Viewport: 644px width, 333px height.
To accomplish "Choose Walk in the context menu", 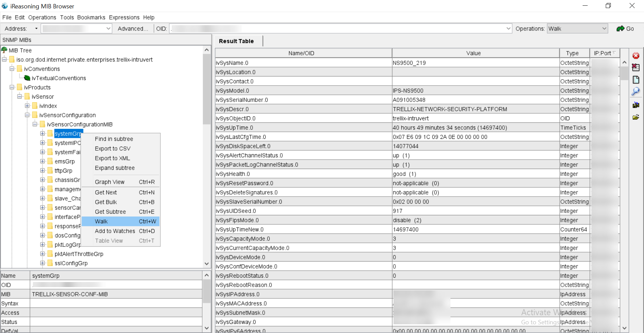I will [x=120, y=221].
